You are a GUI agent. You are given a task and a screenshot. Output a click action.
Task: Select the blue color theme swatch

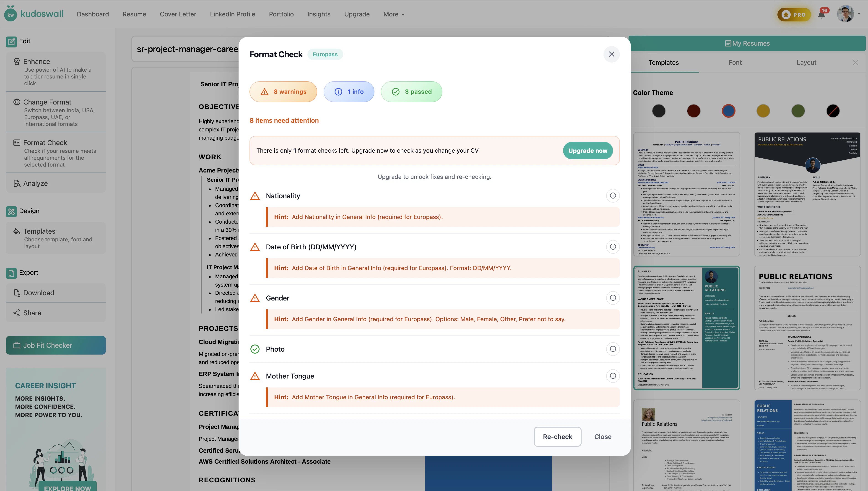tap(728, 111)
